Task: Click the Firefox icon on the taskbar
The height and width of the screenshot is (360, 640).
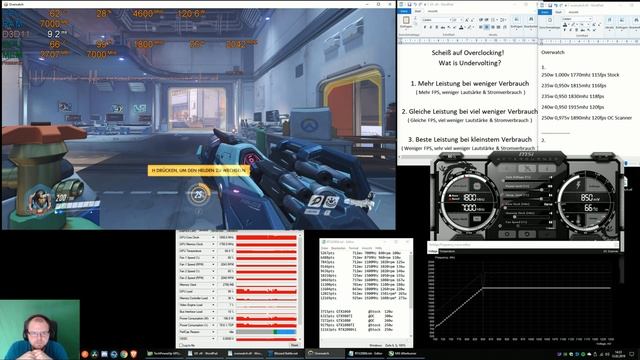Action: (85, 354)
